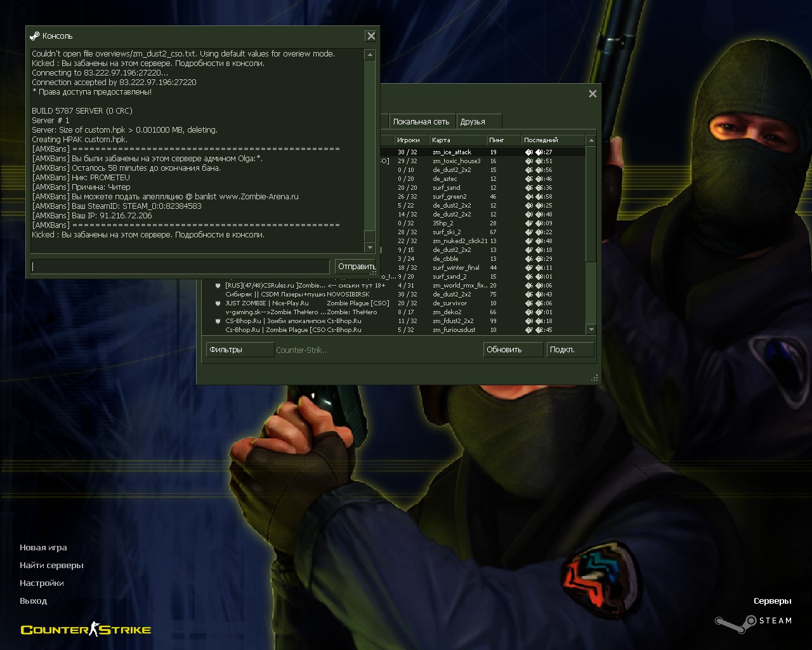Sort servers by the Игроки column header

(411, 140)
